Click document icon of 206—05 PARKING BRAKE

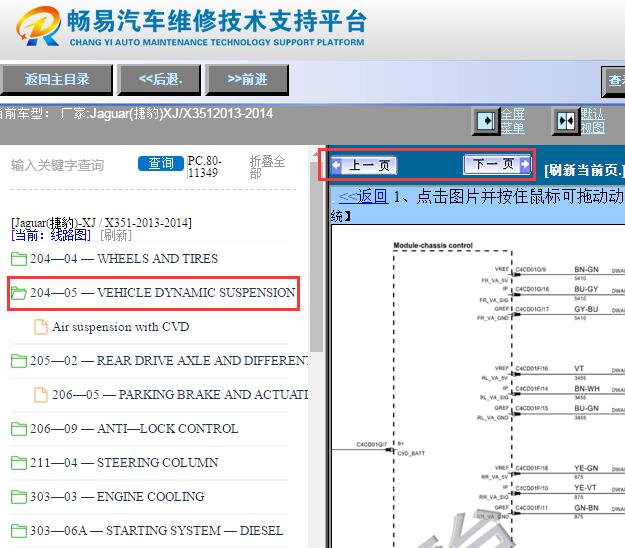41,395
